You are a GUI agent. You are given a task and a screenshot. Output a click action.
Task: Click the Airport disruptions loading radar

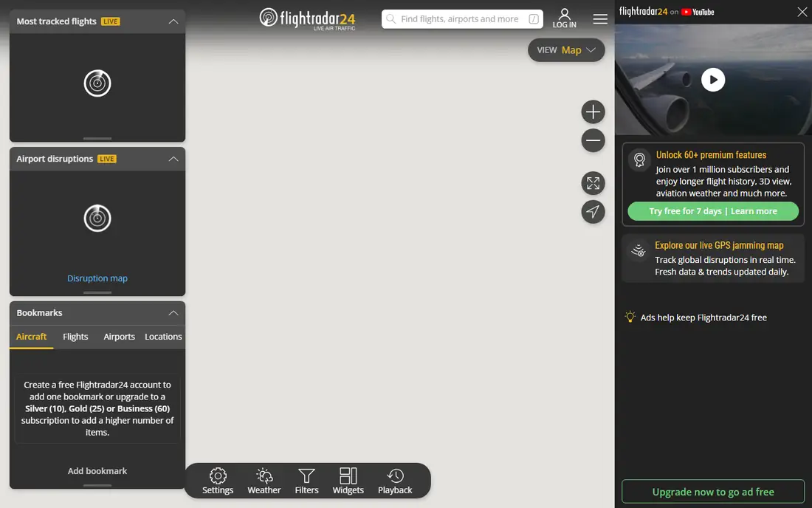97,218
